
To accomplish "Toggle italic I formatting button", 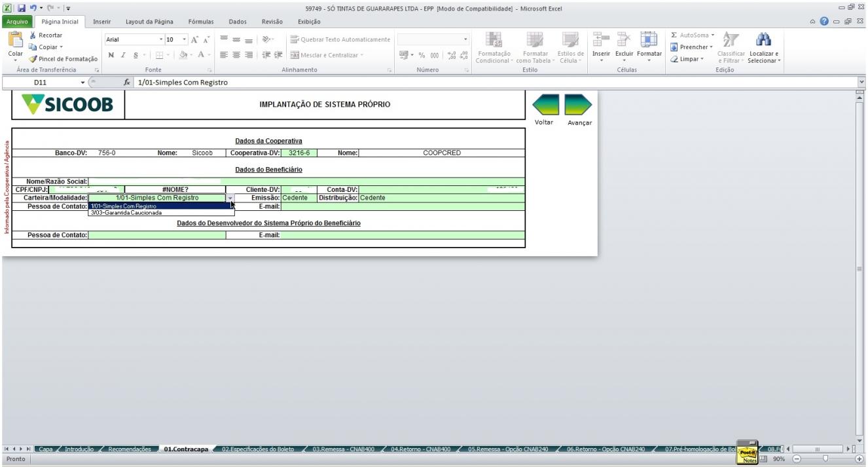I will coord(123,55).
